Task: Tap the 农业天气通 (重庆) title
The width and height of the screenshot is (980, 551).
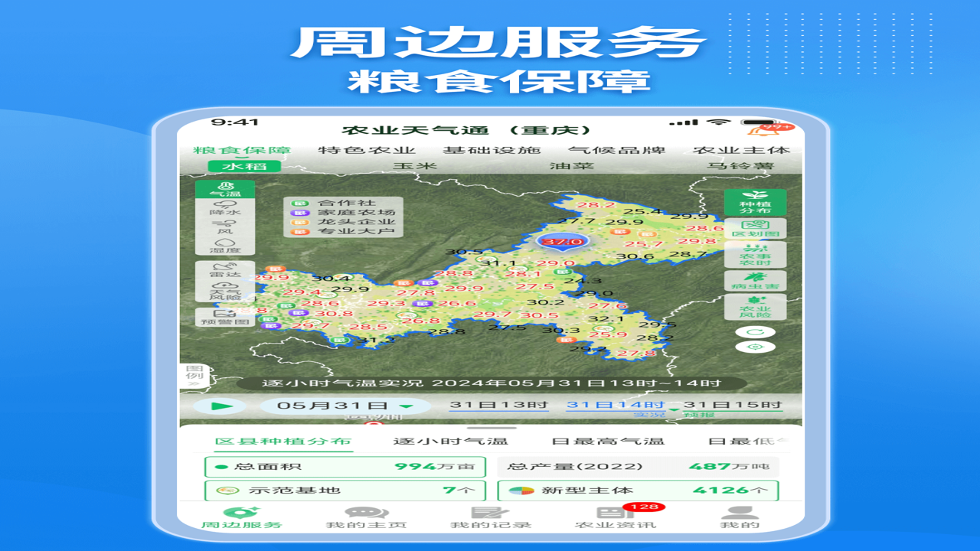Action: click(466, 130)
